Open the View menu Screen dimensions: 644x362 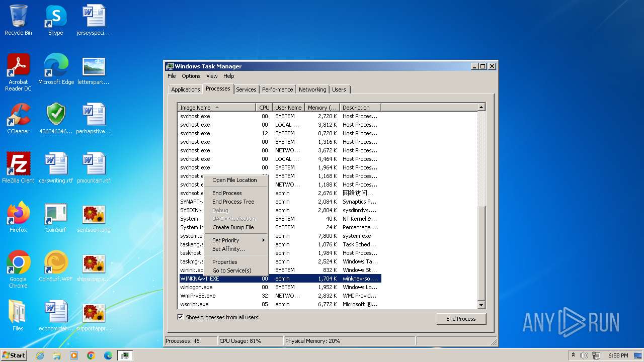pos(212,76)
